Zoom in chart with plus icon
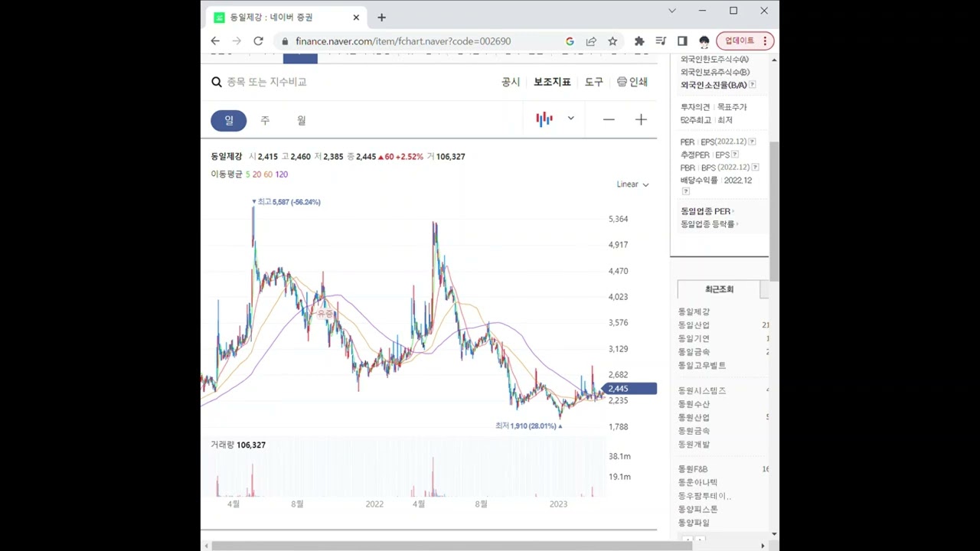980x551 pixels. tap(641, 119)
